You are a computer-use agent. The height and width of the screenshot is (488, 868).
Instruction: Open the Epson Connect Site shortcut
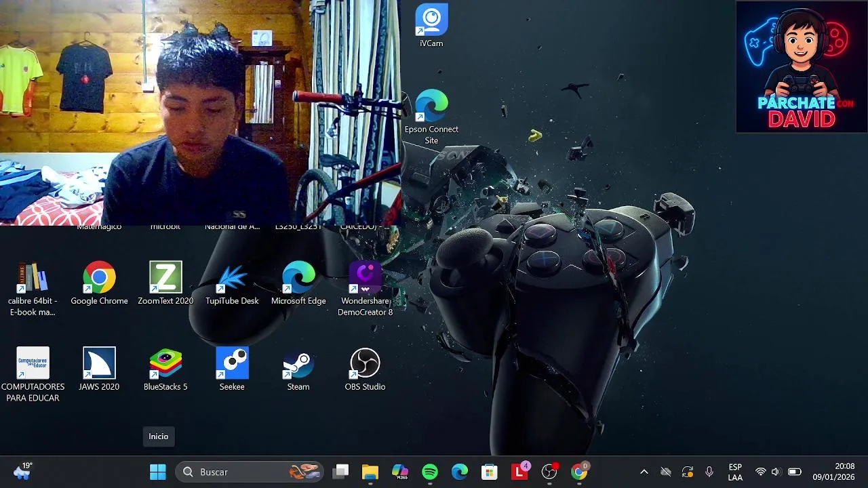click(x=431, y=117)
